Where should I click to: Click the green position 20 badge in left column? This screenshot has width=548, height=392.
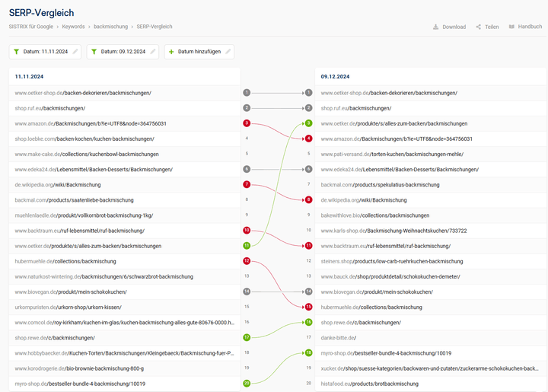coord(247,384)
